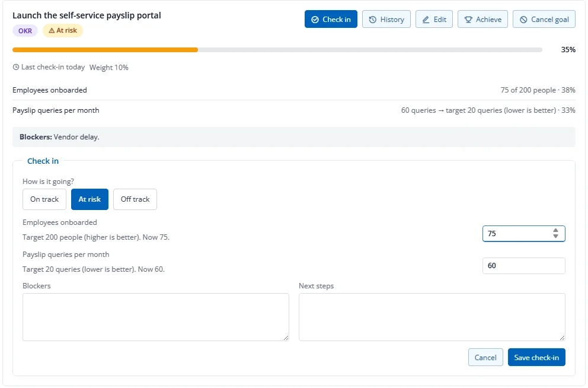Focus the Payslip queries number field showing 60
588x388 pixels.
pyautogui.click(x=524, y=266)
